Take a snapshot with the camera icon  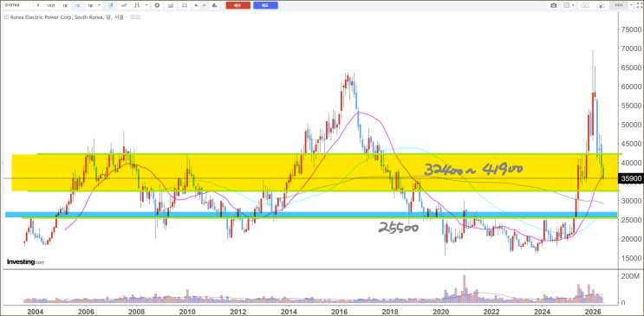click(554, 5)
